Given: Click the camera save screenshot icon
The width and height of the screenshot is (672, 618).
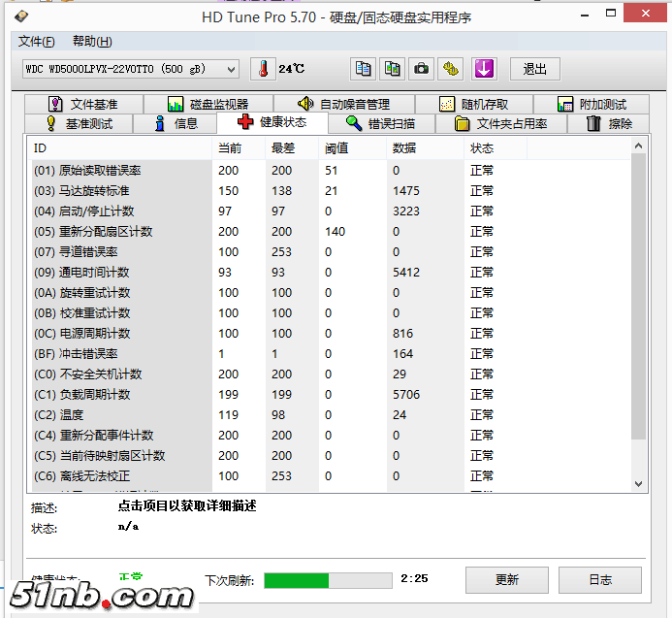Looking at the screenshot, I should tap(422, 69).
